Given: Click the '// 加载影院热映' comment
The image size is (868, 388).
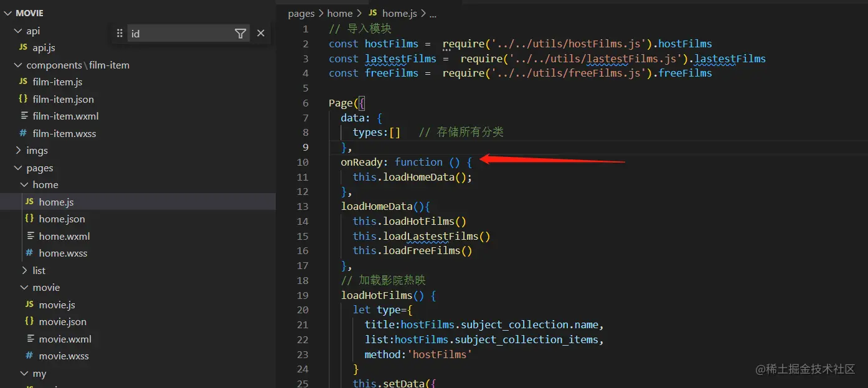Looking at the screenshot, I should point(383,280).
